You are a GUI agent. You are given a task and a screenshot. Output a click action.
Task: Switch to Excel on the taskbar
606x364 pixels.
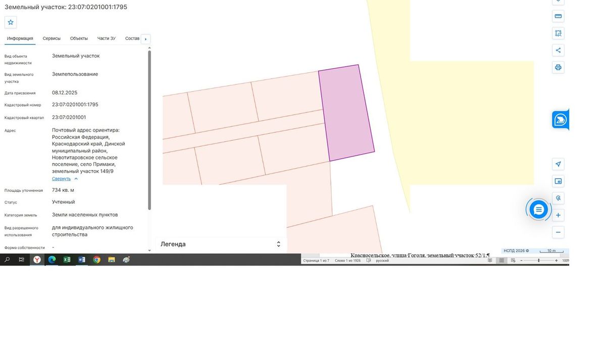pos(67,259)
